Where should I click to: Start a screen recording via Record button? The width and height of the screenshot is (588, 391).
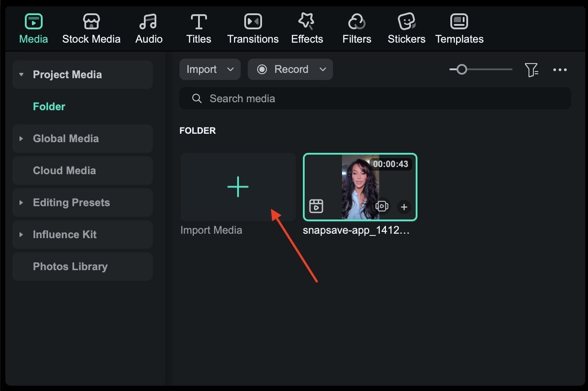[284, 69]
